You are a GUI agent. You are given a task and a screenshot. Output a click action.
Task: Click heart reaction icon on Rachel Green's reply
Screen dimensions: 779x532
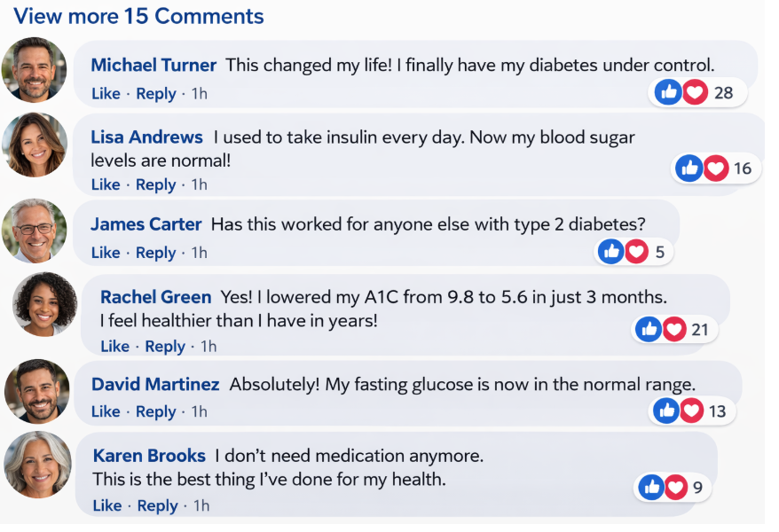click(x=674, y=330)
